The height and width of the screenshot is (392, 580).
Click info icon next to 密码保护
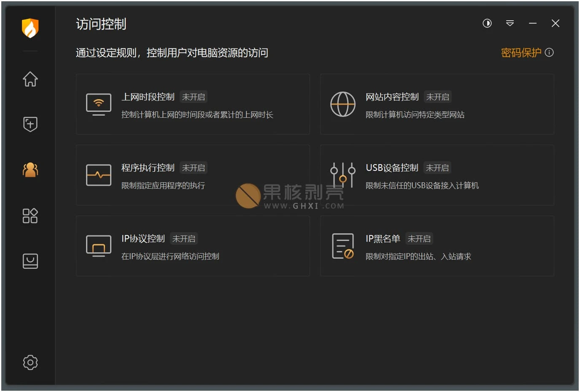(x=549, y=52)
